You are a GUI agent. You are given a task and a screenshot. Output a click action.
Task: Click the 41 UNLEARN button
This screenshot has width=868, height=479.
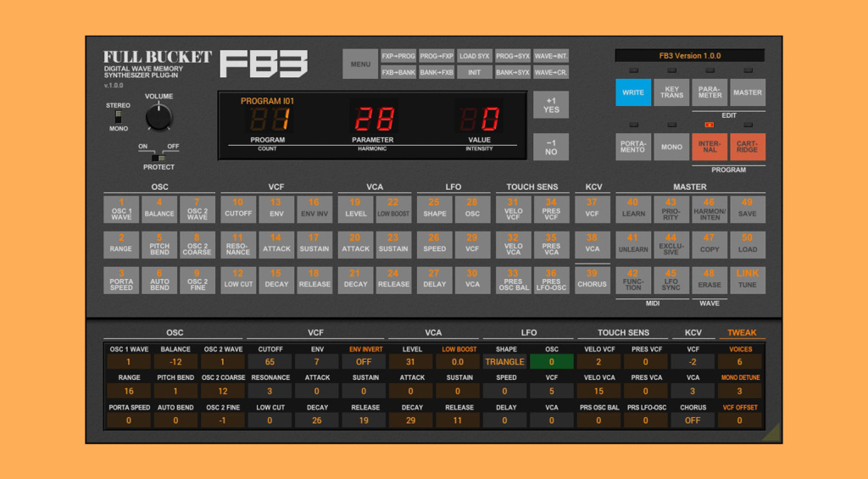click(x=633, y=245)
